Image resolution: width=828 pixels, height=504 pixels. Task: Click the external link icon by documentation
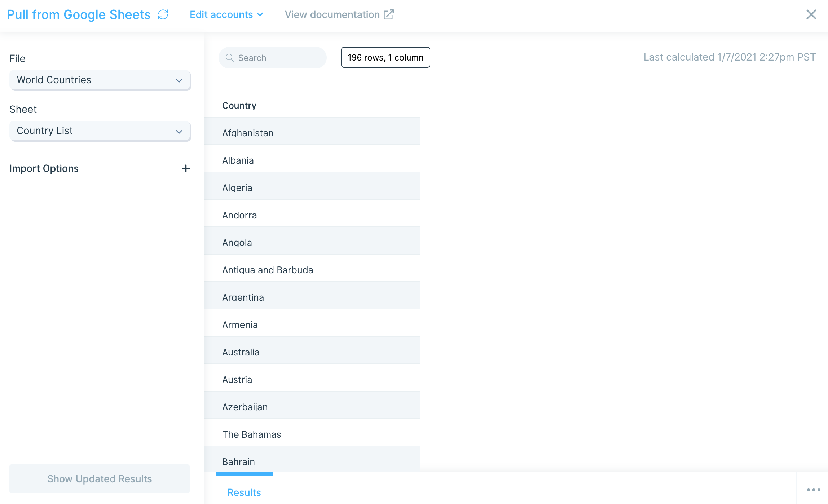[389, 14]
